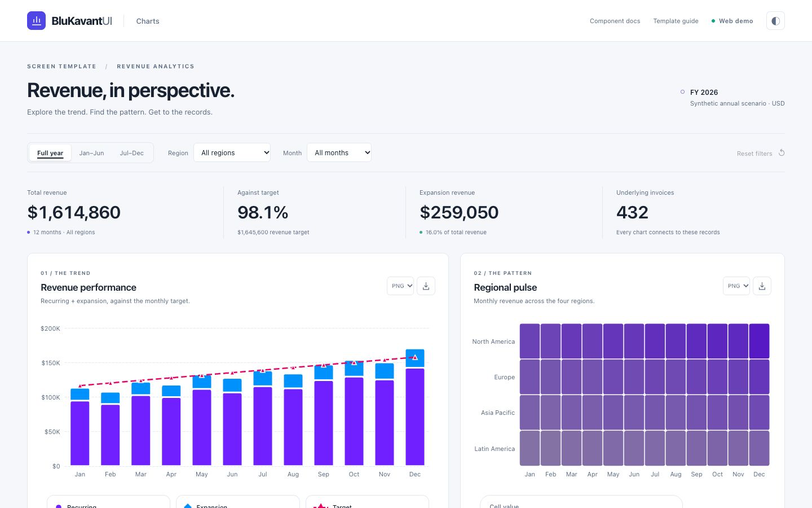Click the Reset filters circular arrow icon
The image size is (812, 508).
(x=782, y=153)
